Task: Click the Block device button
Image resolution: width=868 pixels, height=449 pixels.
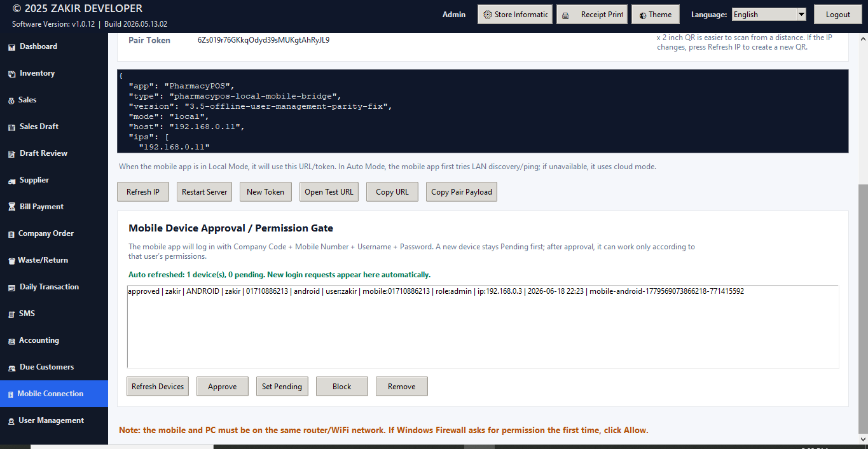Action: (x=342, y=387)
